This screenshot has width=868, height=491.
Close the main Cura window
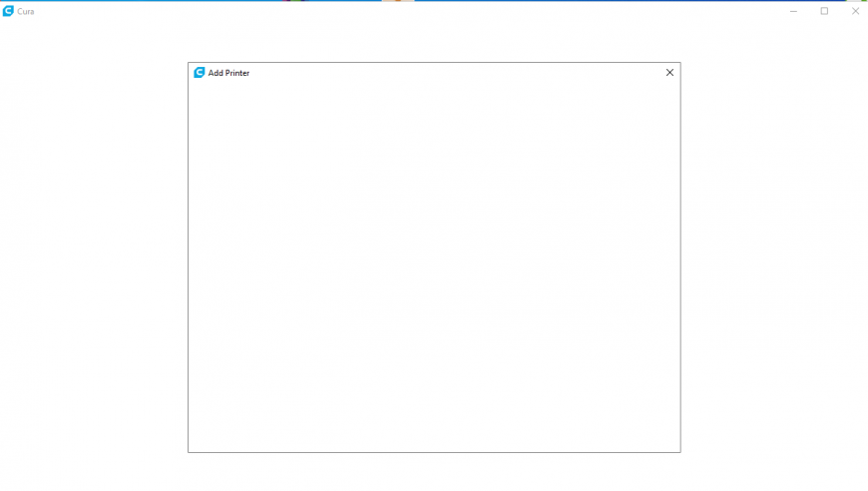click(855, 11)
